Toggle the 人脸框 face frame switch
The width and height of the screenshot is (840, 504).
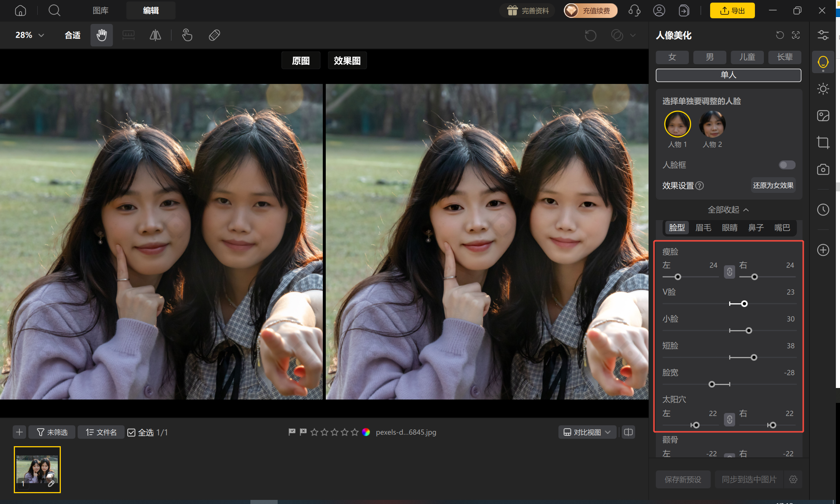[x=787, y=165]
